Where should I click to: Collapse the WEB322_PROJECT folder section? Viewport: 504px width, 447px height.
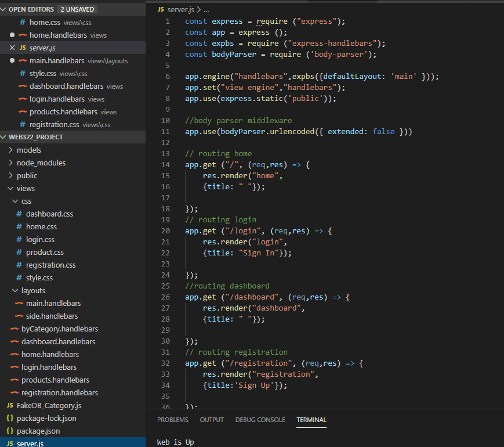click(x=5, y=137)
